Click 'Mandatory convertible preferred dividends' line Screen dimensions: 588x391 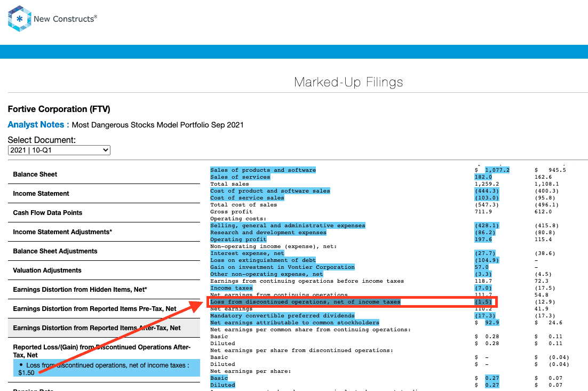282,316
